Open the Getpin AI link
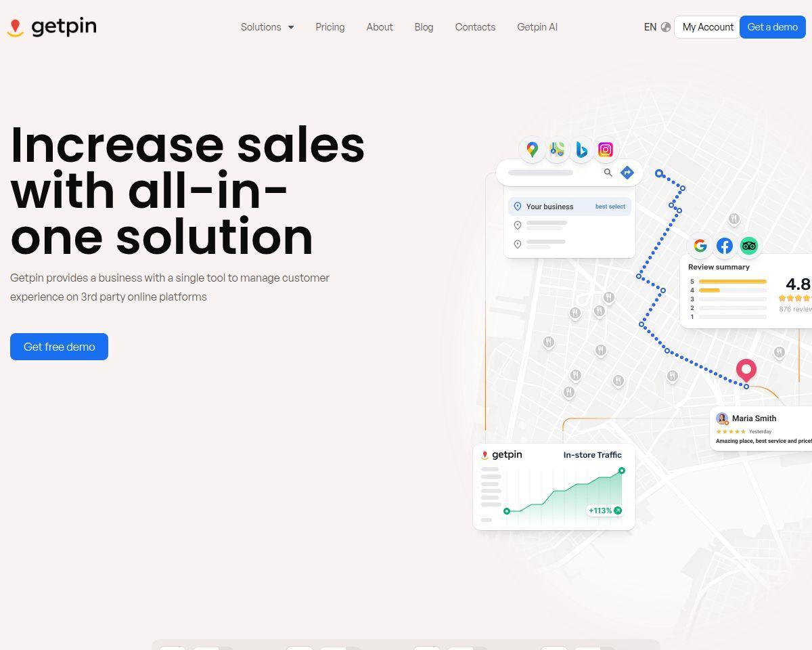 537,27
